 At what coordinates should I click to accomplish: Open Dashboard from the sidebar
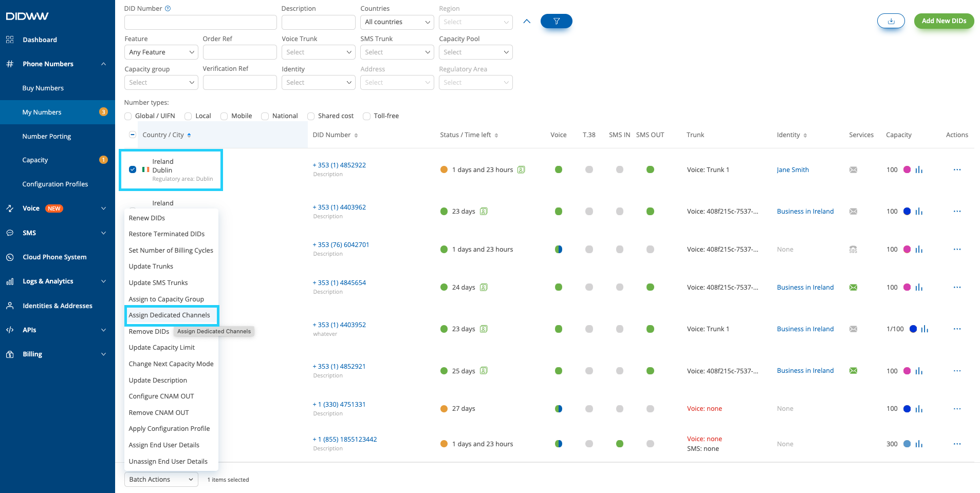coord(40,40)
